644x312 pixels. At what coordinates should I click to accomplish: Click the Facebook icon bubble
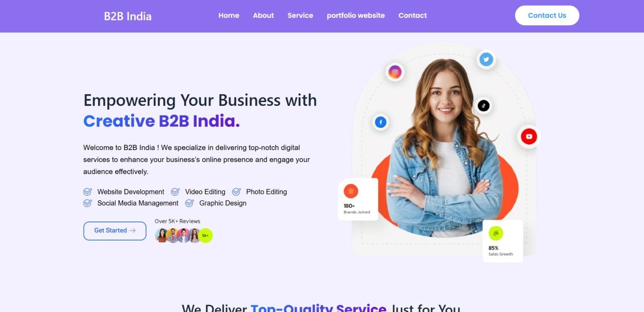pyautogui.click(x=381, y=123)
